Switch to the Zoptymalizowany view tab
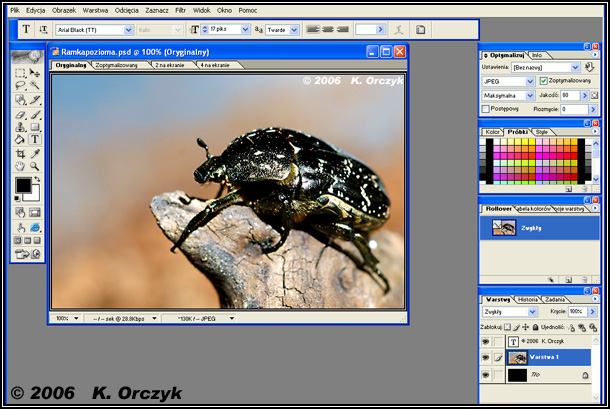 coord(116,65)
